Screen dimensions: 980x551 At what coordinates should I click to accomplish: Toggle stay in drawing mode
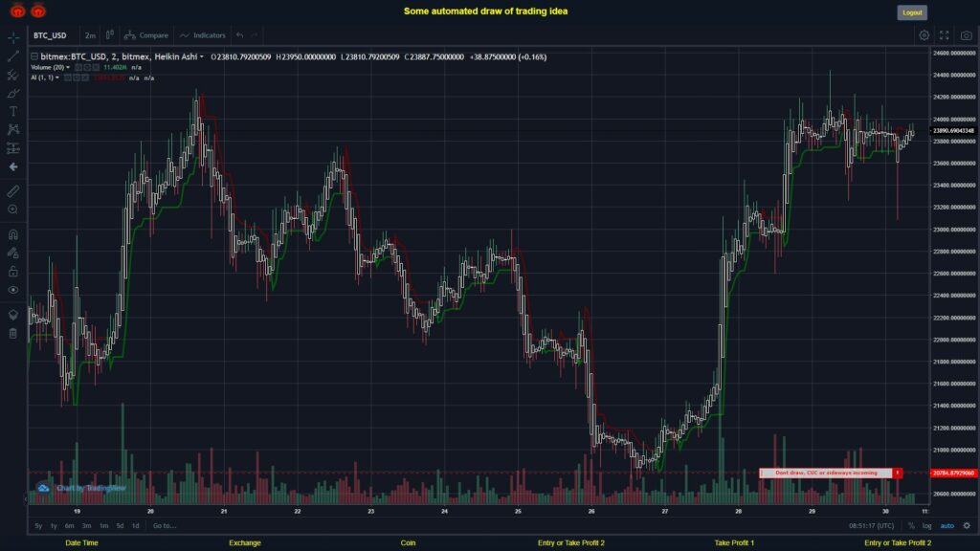coord(13,253)
